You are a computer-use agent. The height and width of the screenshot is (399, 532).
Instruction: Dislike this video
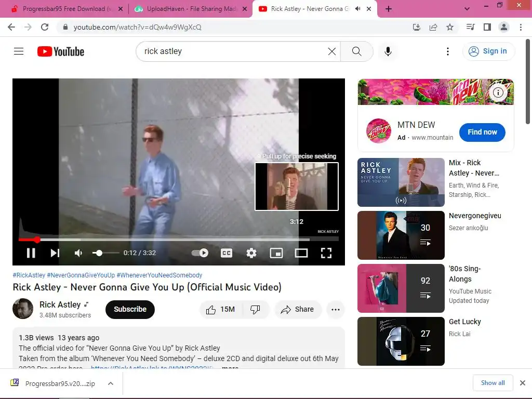point(255,309)
